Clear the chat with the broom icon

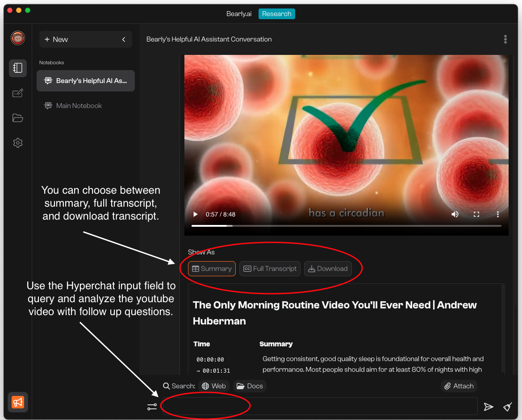pos(507,407)
